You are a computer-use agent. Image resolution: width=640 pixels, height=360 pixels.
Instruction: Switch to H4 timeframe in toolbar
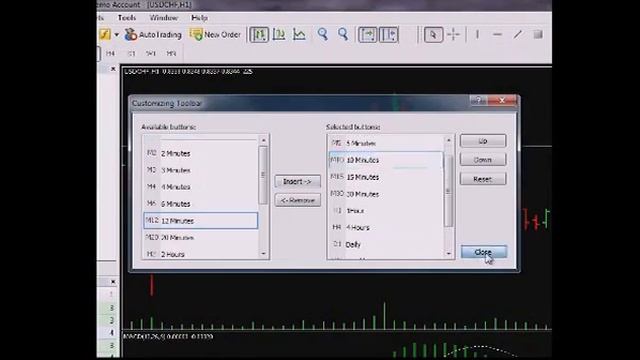(110, 53)
